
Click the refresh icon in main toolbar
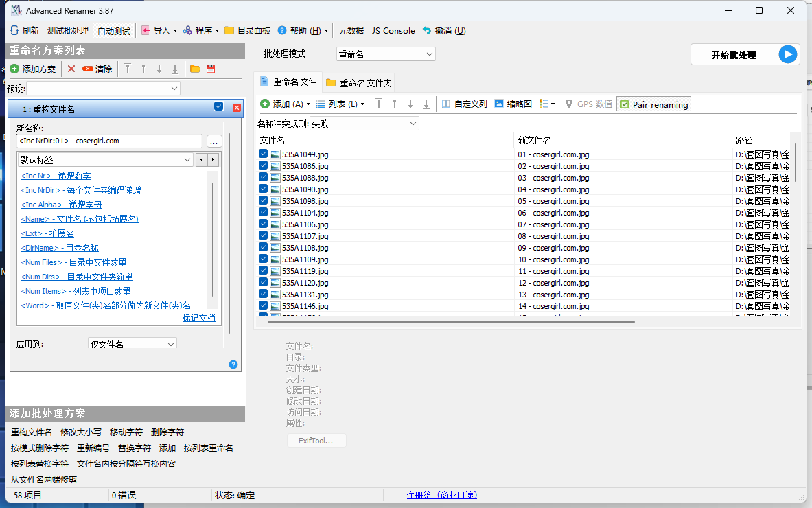click(x=14, y=31)
